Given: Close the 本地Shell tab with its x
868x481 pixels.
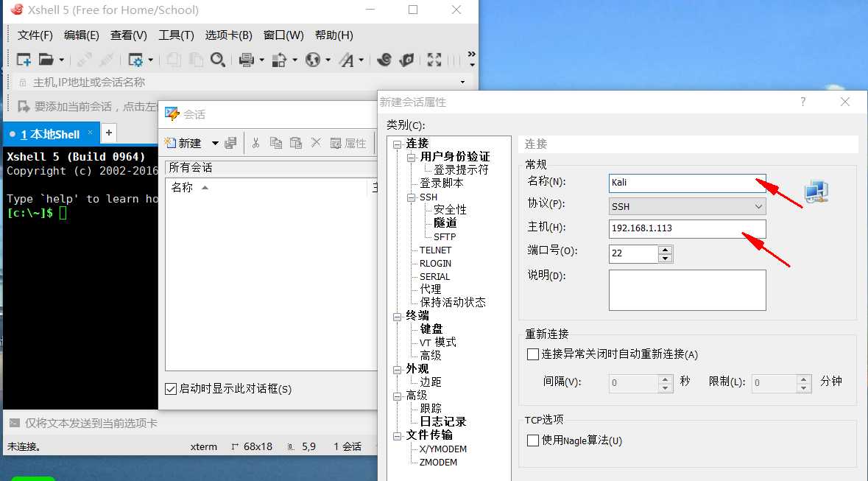Looking at the screenshot, I should click(91, 133).
